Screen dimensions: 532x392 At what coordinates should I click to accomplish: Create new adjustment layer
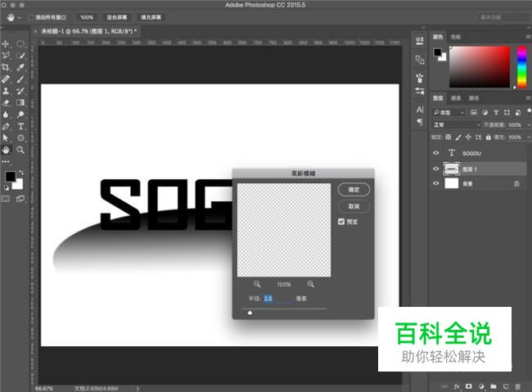coord(480,386)
